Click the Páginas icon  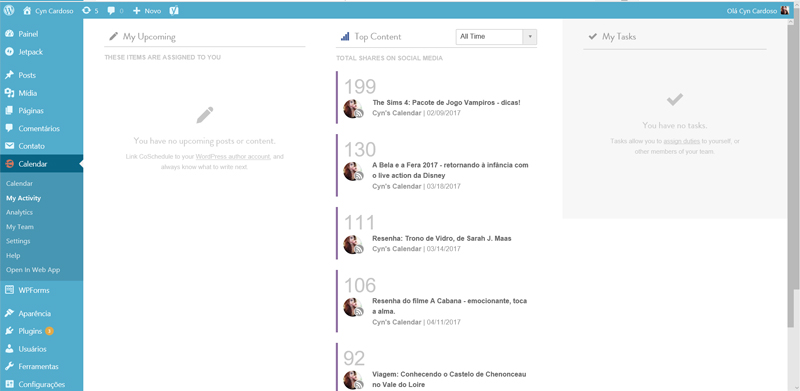pos(9,110)
